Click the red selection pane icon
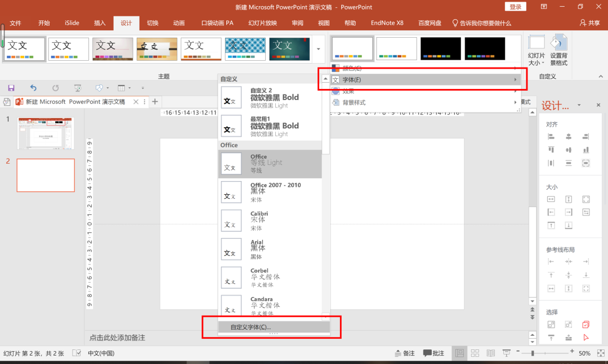The width and height of the screenshot is (608, 364). (585, 325)
